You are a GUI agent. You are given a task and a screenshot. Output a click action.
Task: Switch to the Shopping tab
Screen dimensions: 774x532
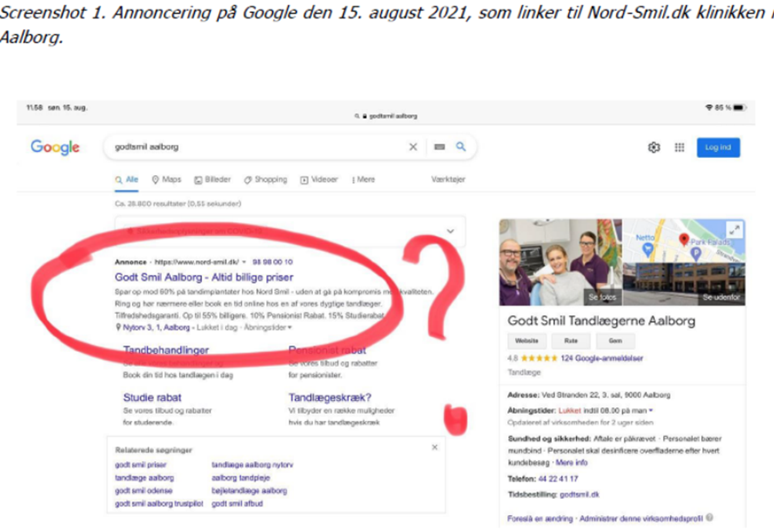point(265,180)
